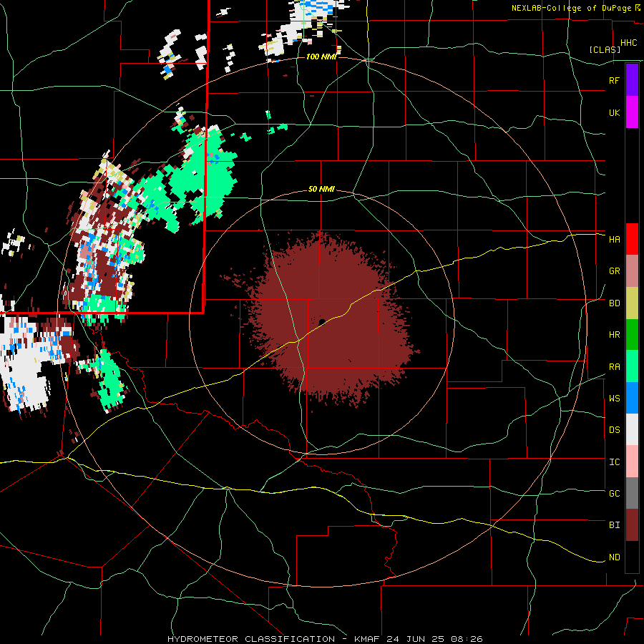
Task: Click the ND legend label
Action: [x=614, y=557]
